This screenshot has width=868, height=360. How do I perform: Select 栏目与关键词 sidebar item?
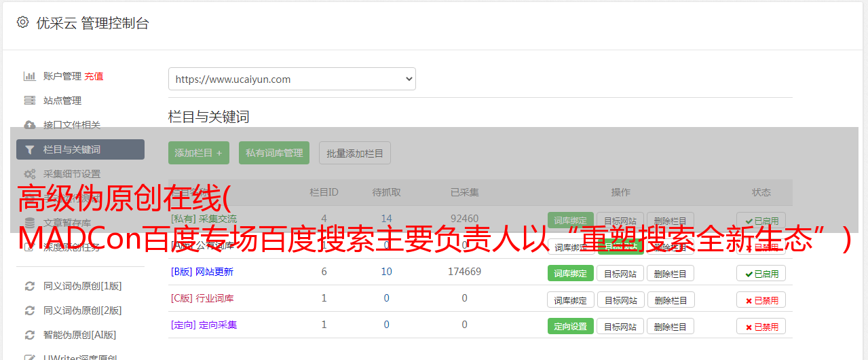coord(80,149)
